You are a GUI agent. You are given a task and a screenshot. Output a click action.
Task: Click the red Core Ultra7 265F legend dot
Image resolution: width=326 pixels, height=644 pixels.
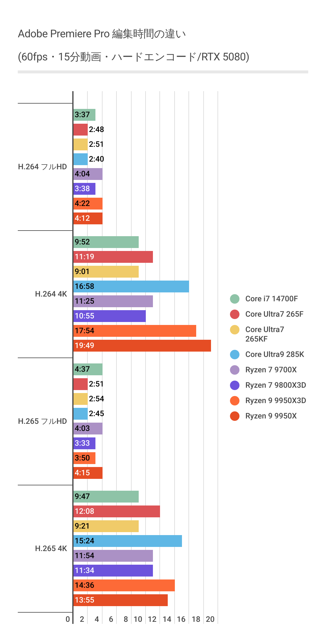click(234, 314)
